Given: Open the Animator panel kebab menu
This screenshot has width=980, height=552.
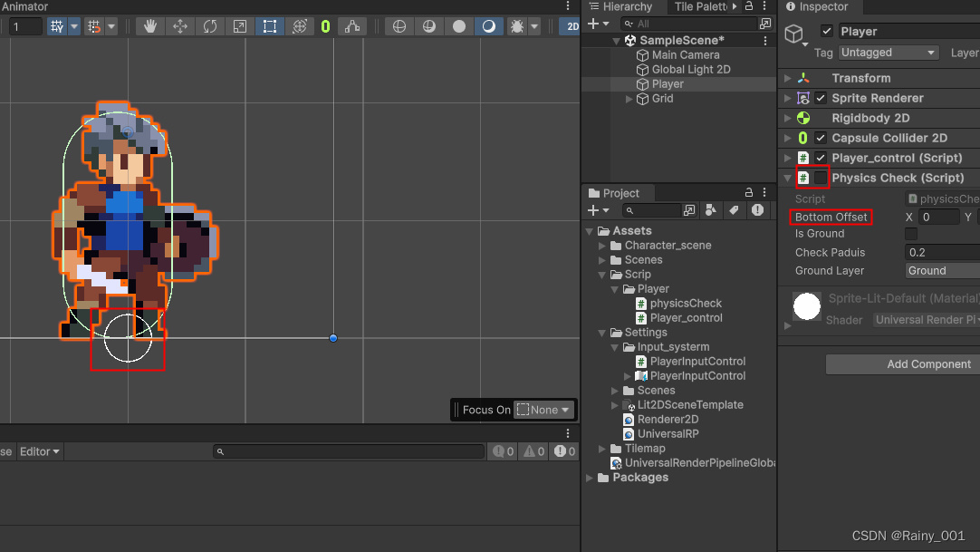Looking at the screenshot, I should [568, 6].
